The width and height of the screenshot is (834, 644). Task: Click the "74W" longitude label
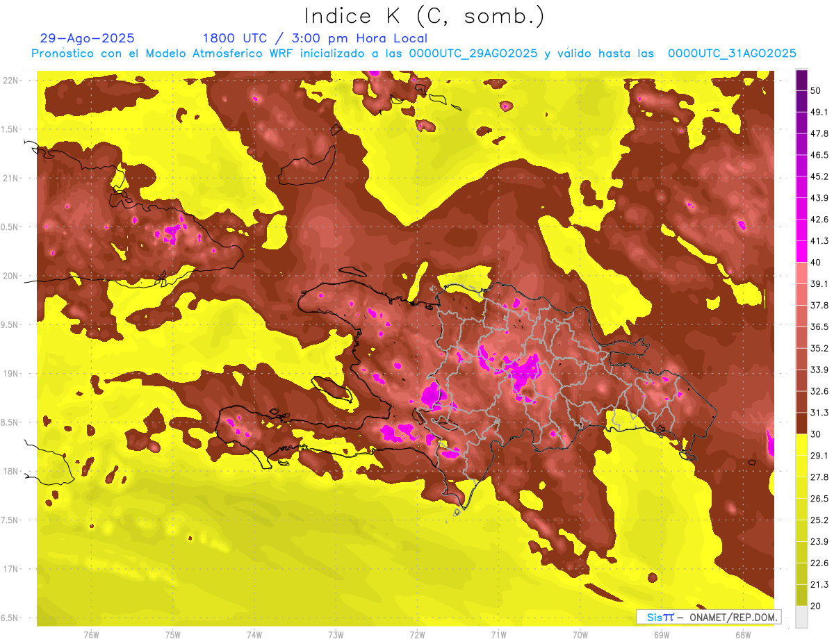254,634
